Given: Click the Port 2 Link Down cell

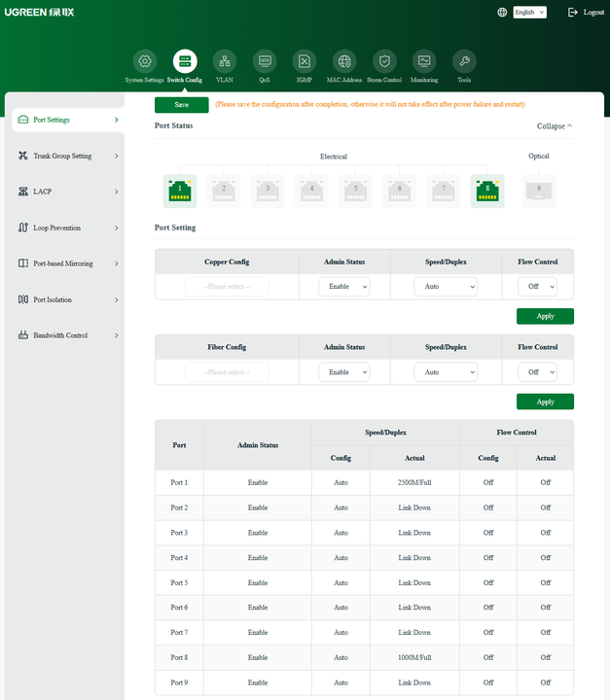Looking at the screenshot, I should click(414, 507).
